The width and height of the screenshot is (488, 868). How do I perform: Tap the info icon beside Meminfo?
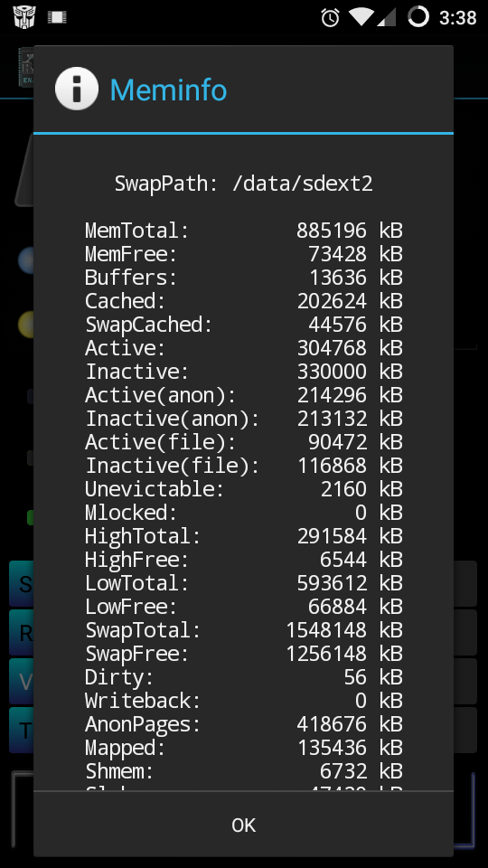click(77, 89)
